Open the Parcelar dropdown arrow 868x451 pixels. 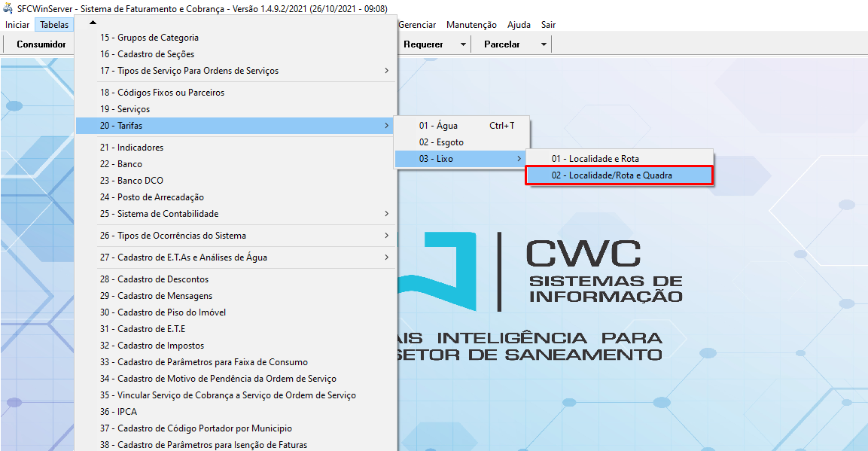pyautogui.click(x=544, y=44)
